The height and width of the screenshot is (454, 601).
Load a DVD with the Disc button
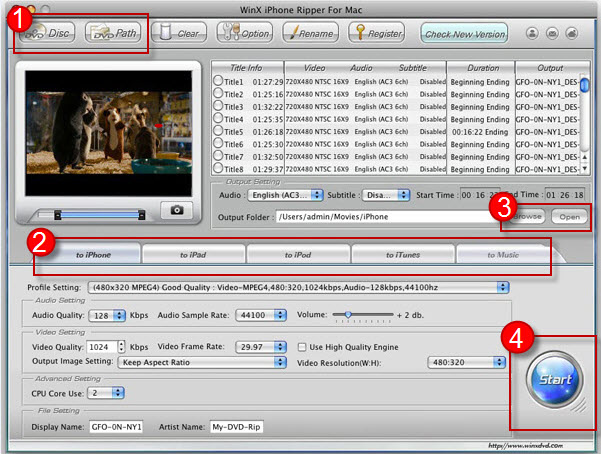47,33
